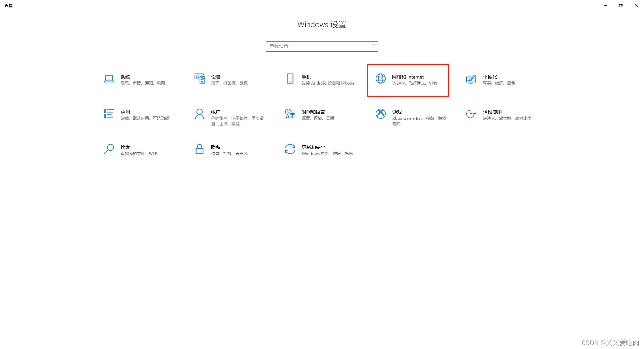The width and height of the screenshot is (644, 349).
Task: Click the text 卸载、默认应用、可选功能
Action: (x=145, y=118)
